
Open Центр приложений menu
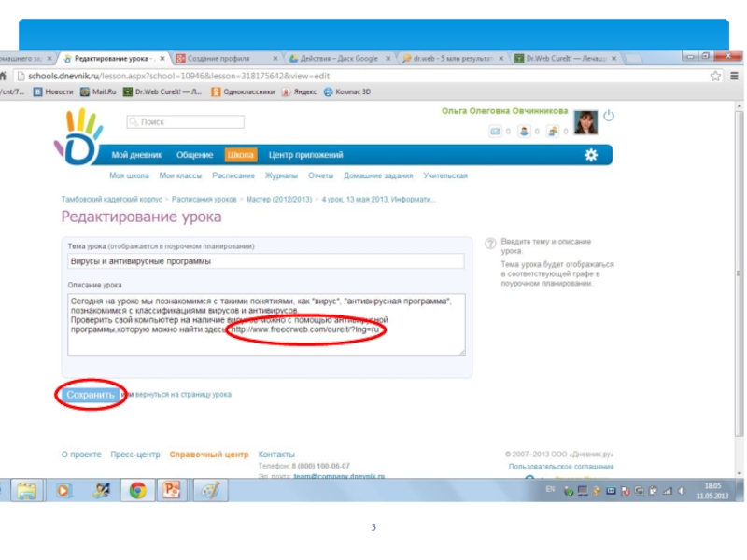click(306, 155)
